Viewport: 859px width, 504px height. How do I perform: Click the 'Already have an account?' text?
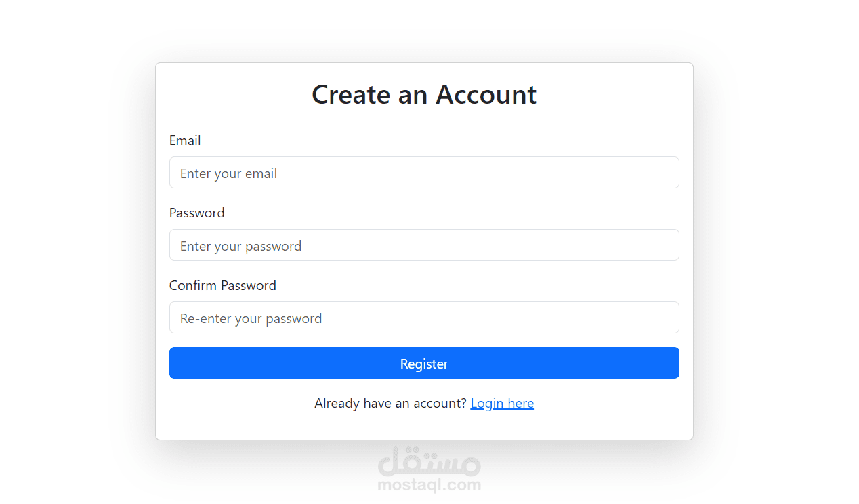click(x=390, y=404)
